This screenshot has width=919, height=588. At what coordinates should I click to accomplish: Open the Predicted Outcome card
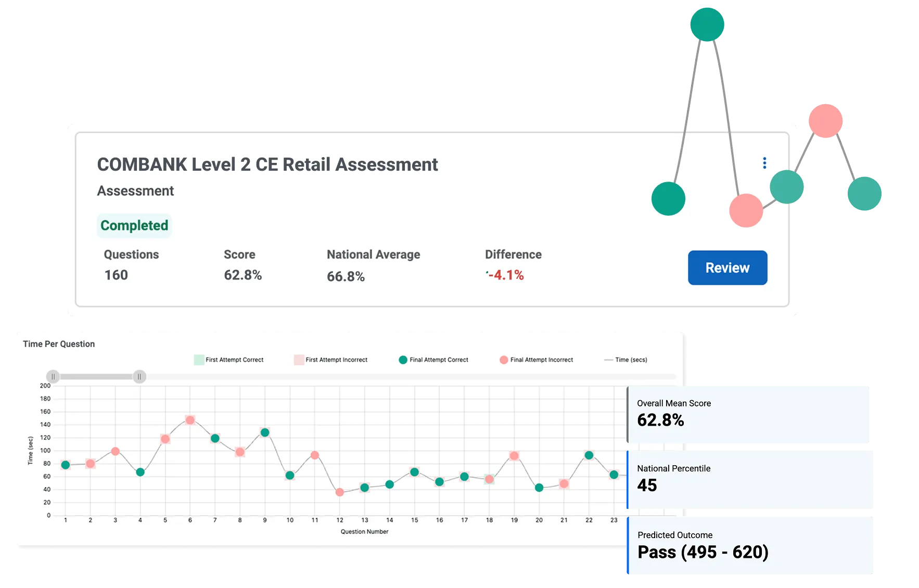[x=749, y=545]
